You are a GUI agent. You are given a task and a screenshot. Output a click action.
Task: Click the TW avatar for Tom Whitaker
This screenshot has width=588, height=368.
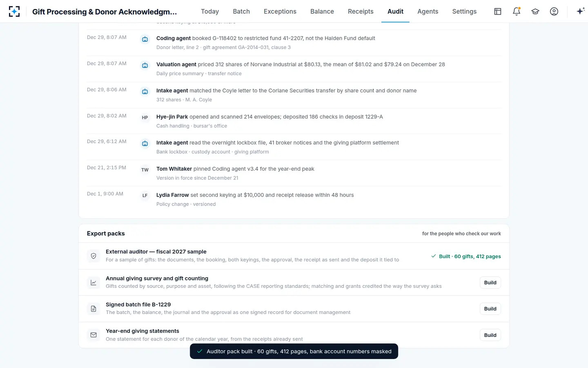coord(145,170)
